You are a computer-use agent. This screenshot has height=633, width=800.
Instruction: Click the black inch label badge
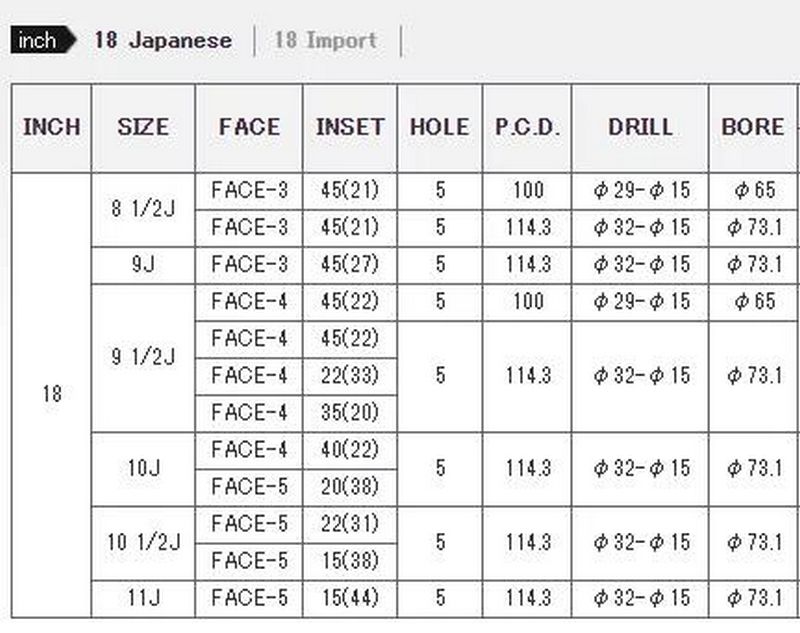(41, 41)
